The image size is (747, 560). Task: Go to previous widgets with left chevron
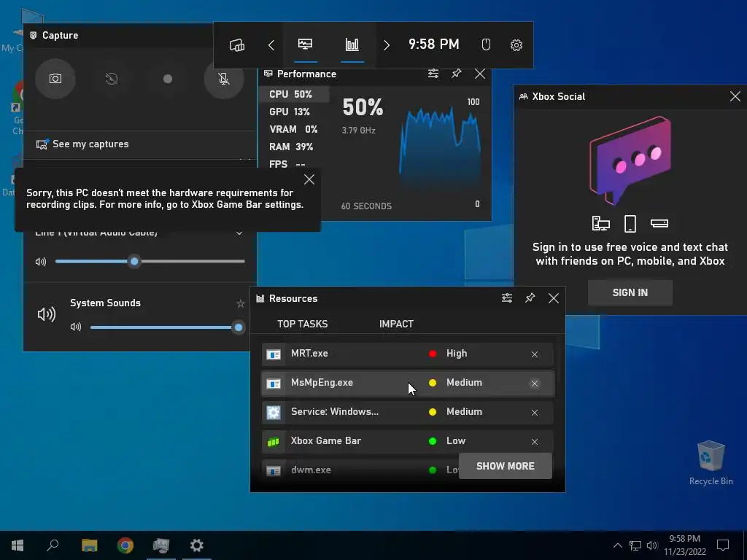(271, 45)
